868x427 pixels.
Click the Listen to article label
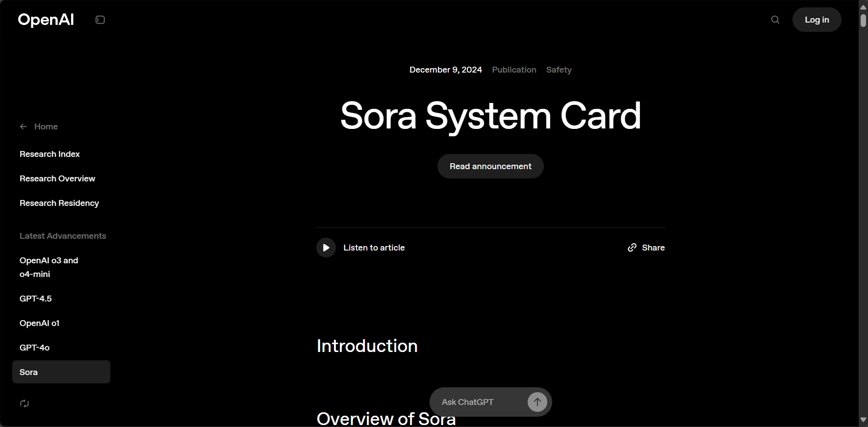pos(374,248)
